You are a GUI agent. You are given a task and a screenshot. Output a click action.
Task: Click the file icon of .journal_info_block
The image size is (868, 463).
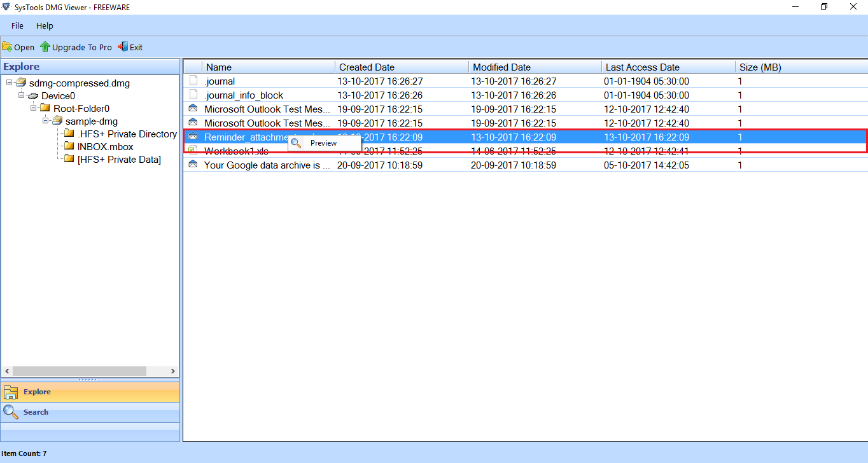(193, 95)
